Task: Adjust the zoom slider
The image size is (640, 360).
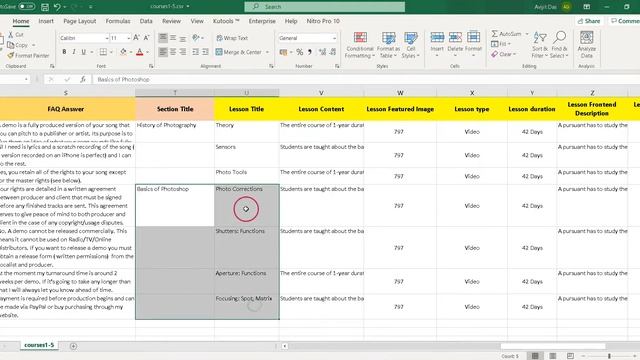Action: coord(609,356)
